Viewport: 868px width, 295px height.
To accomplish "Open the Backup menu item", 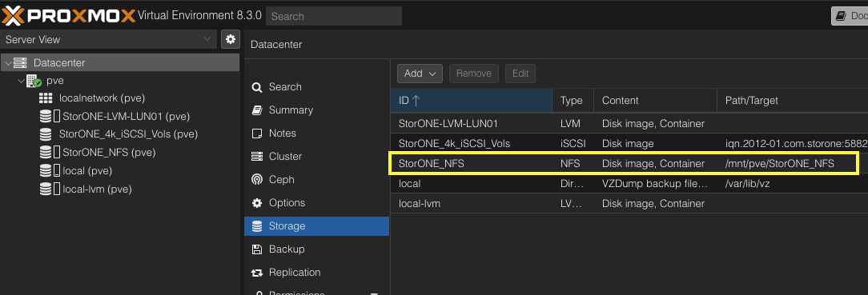I will (x=316, y=249).
